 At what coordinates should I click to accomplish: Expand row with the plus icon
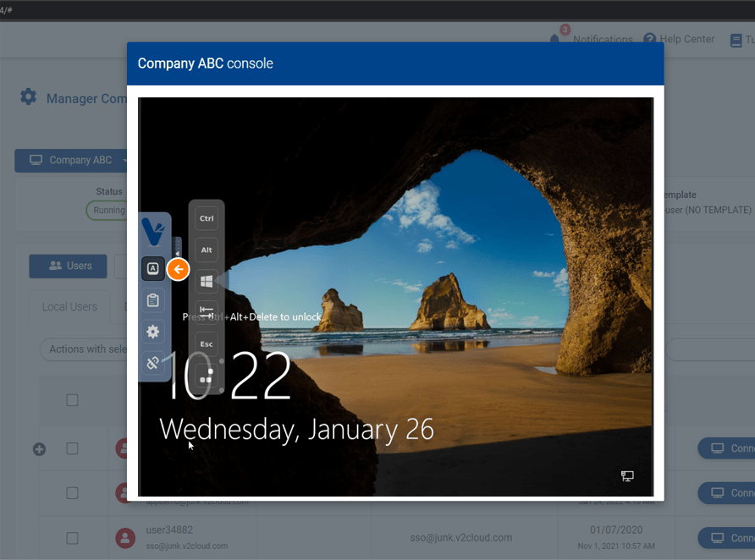39,449
